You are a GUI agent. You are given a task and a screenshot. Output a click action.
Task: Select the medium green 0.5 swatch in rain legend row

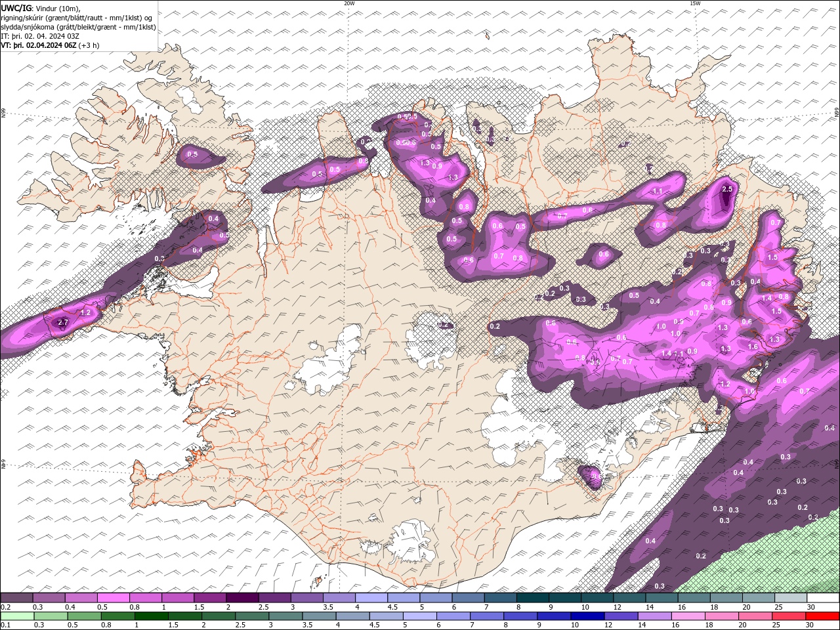tap(84, 616)
